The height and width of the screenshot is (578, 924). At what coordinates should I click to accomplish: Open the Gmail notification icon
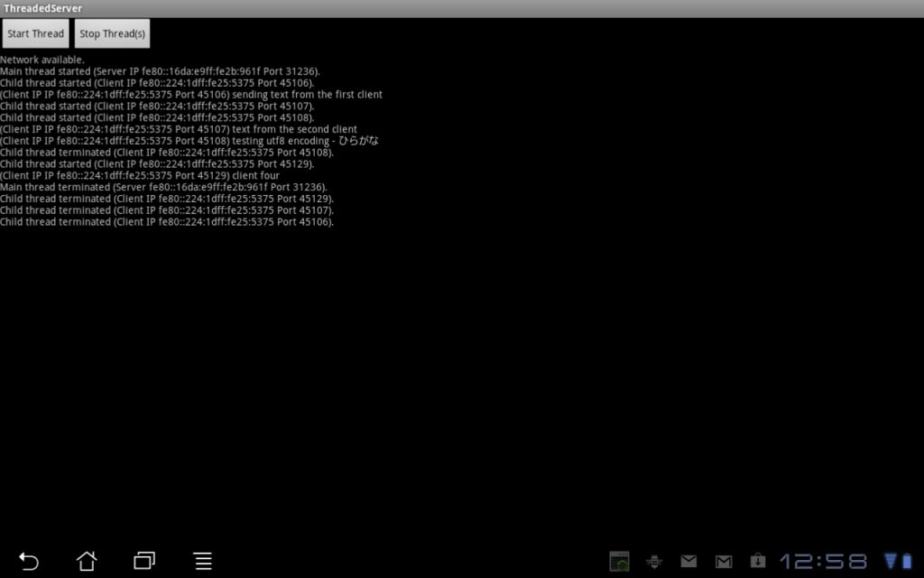point(723,562)
